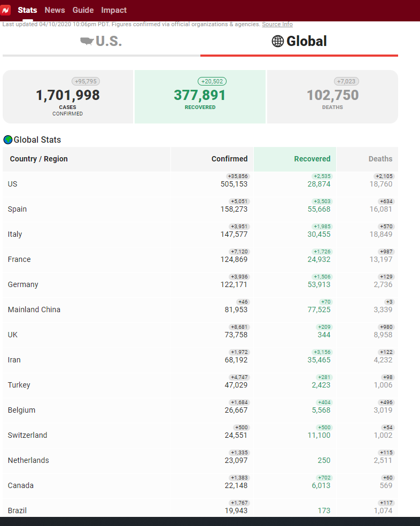This screenshot has height=526, width=420.
Task: Open the Guide menu item
Action: tap(83, 10)
